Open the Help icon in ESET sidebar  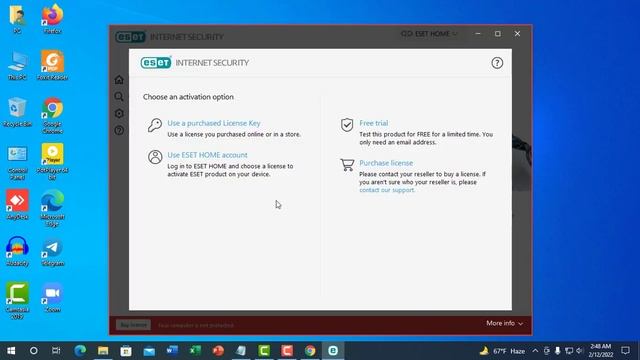tap(119, 130)
